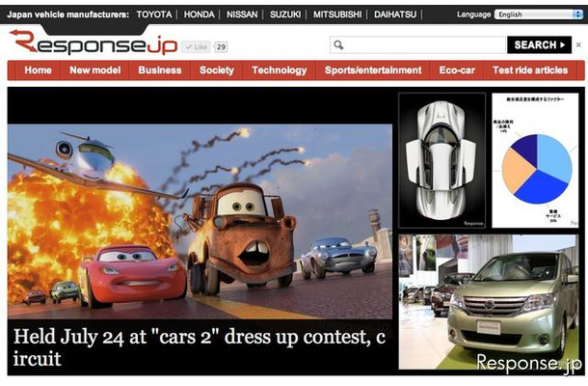Open the TOYOTA manufacturer link
The image size is (588, 386).
point(154,14)
